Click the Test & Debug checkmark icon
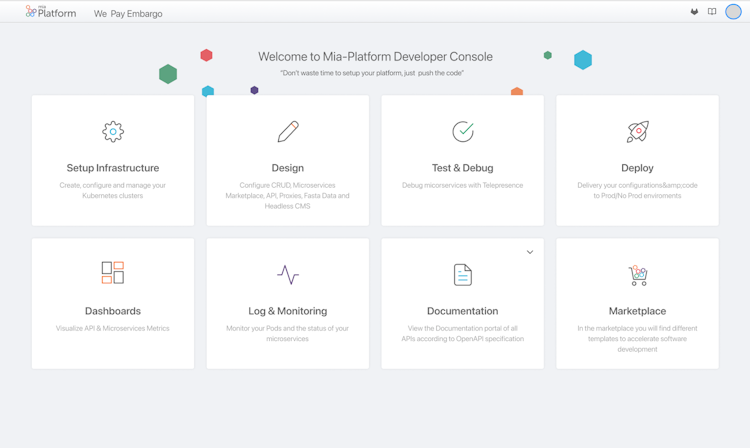This screenshot has width=750, height=448. pos(463,131)
